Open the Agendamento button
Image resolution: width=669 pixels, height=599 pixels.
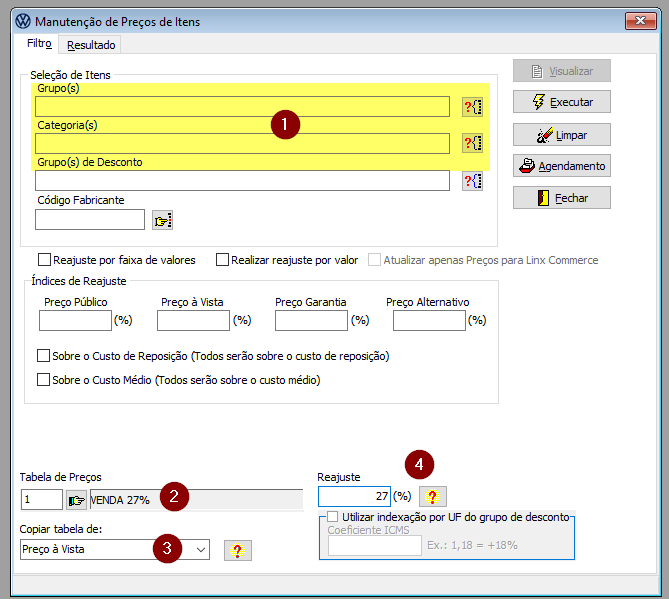(561, 166)
